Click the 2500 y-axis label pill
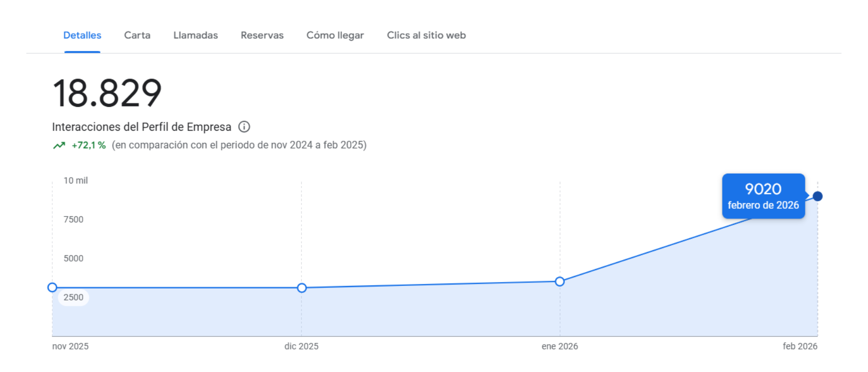Viewport: 868px width, 372px height. click(x=74, y=297)
